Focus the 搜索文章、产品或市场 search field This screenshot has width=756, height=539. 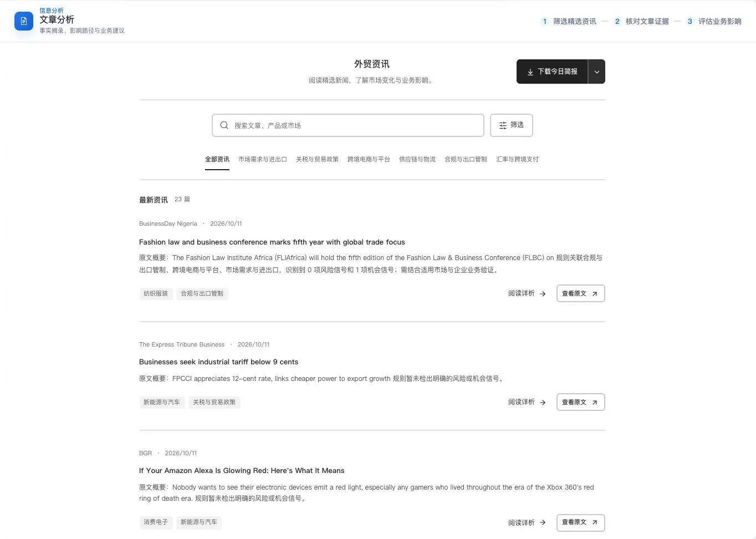(348, 125)
